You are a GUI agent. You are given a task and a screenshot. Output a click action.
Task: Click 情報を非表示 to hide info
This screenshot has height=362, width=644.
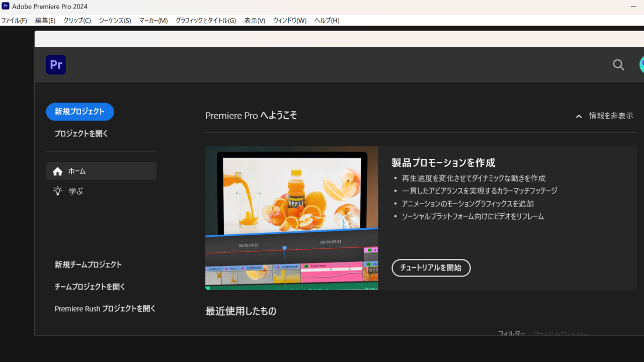611,116
